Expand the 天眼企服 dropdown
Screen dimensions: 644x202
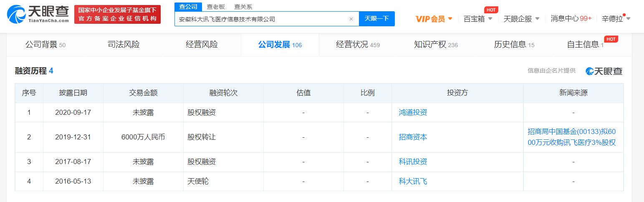point(521,19)
